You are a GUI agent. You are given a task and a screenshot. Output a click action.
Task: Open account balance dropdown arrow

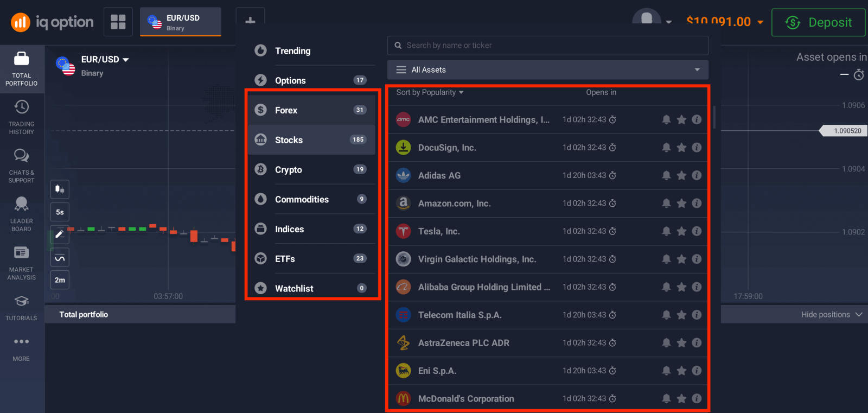click(x=761, y=22)
